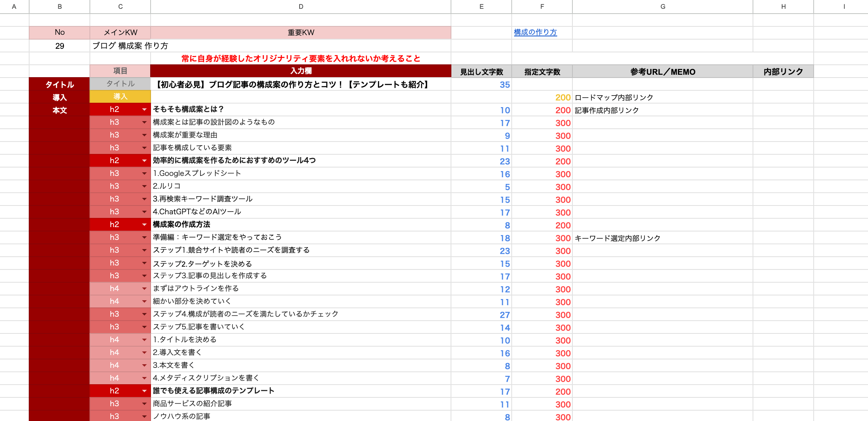Image resolution: width=868 pixels, height=421 pixels.
Task: Open the h2 dropdown for 構成案の作成方法
Action: [x=144, y=225]
